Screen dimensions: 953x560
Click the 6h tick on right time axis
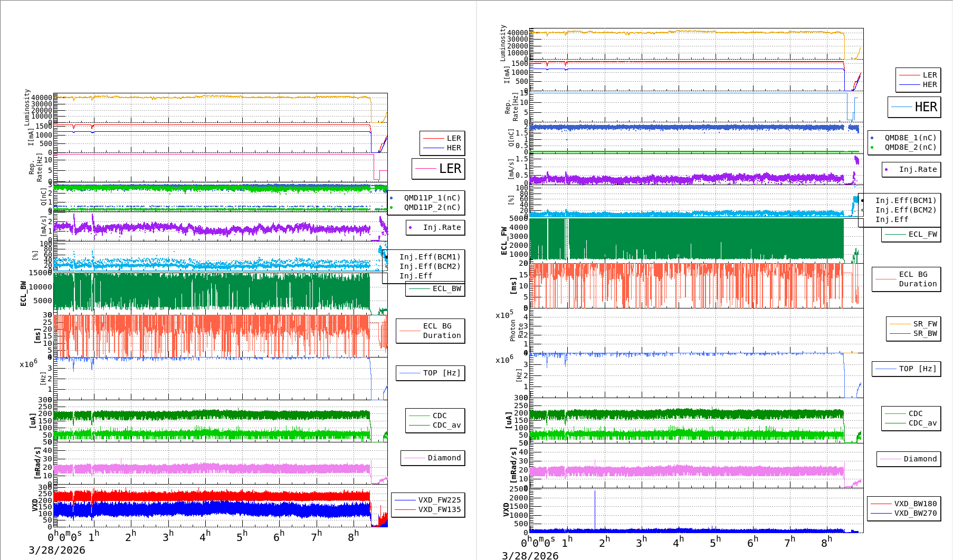(752, 542)
